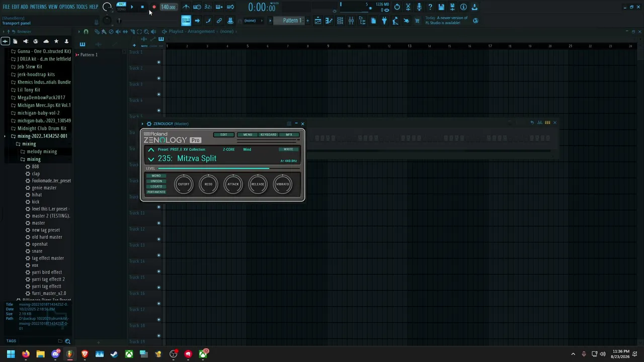644x362 pixels.
Task: Click the undo history icon
Action: [x=397, y=7]
